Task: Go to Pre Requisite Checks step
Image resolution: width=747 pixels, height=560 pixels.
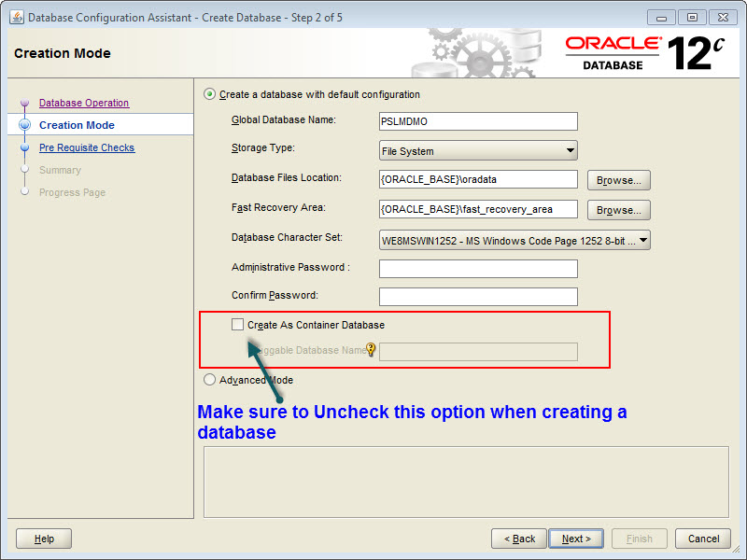Action: (87, 147)
